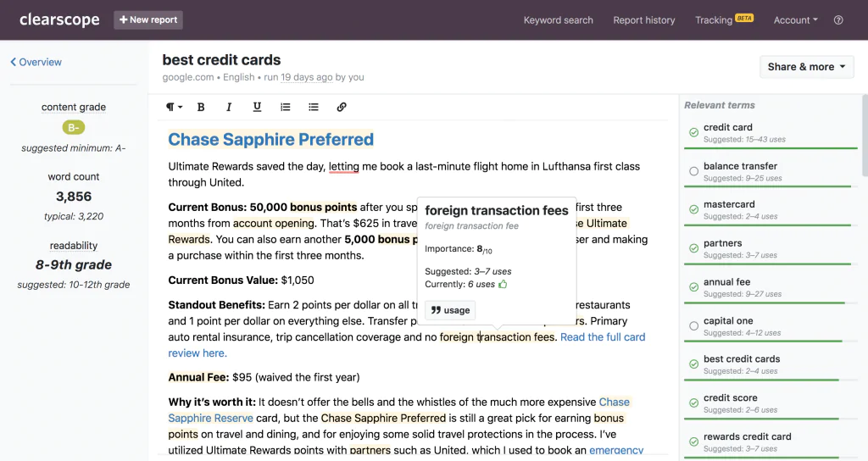The image size is (868, 461).
Task: Insert a bulleted list
Action: tap(314, 108)
